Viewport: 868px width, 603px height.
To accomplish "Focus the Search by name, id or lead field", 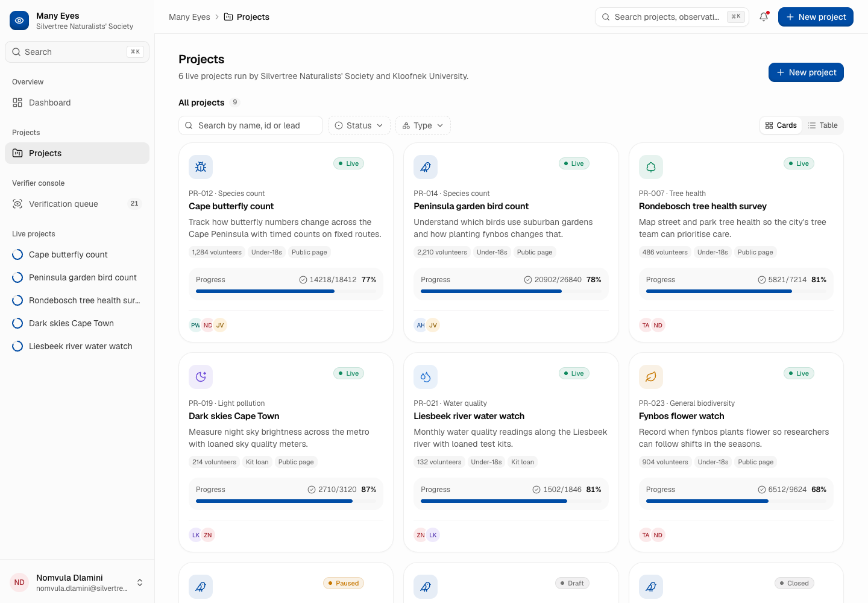I will pyautogui.click(x=251, y=125).
